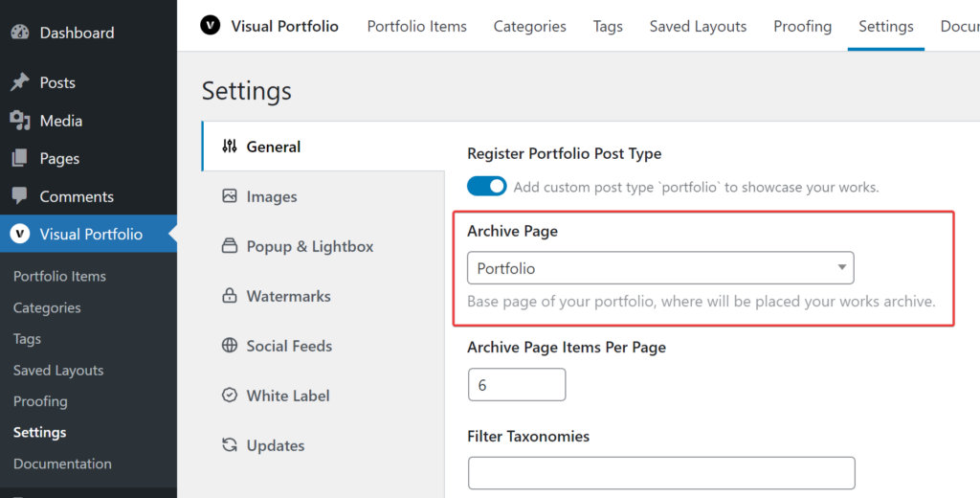Click the 'Archive Page' label text

click(x=513, y=231)
